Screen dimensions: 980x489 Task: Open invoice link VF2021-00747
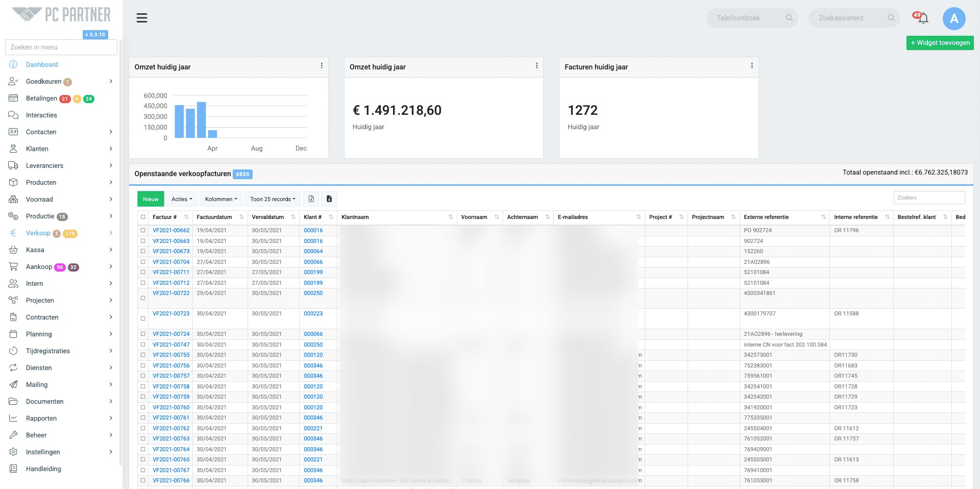point(171,345)
